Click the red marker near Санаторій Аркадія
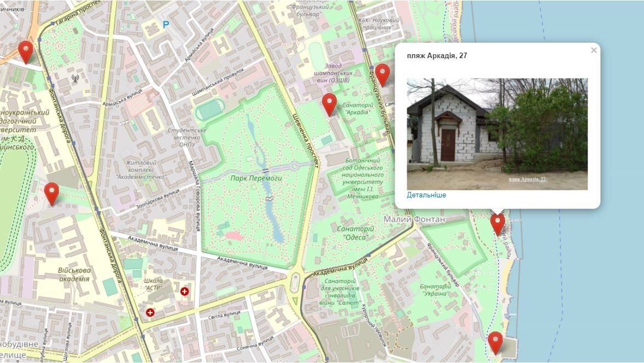644x363 pixels. tap(329, 104)
